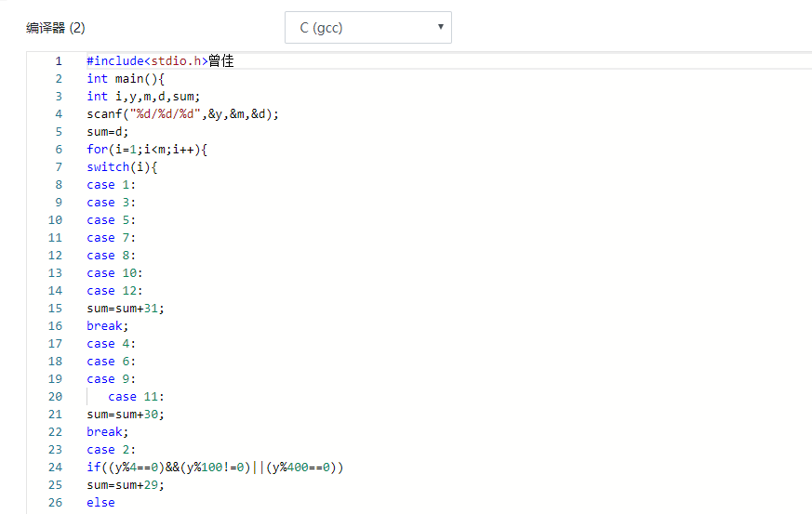Viewport: 812px width, 514px height.
Task: Click the 编译器 (2) label
Action: point(56,28)
